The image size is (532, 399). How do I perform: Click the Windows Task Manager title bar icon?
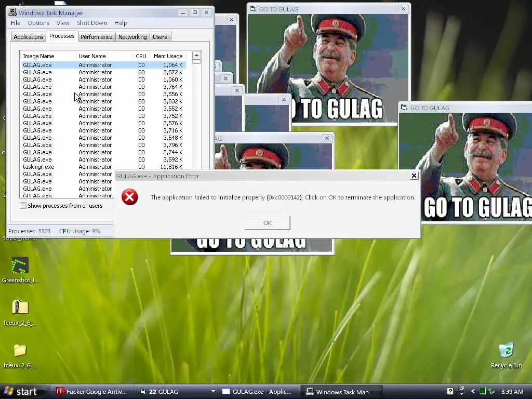12,12
